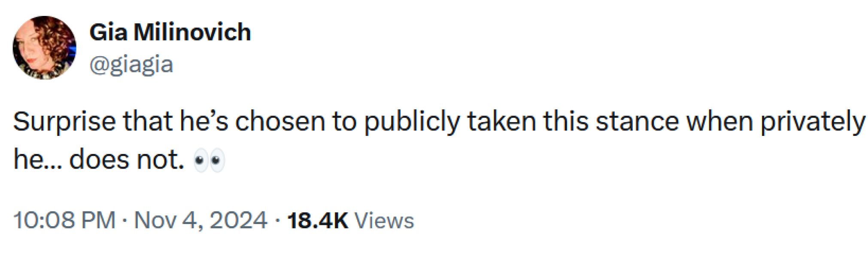Click the word "privately" in the tweet
868x258 pixels.
coord(813,122)
